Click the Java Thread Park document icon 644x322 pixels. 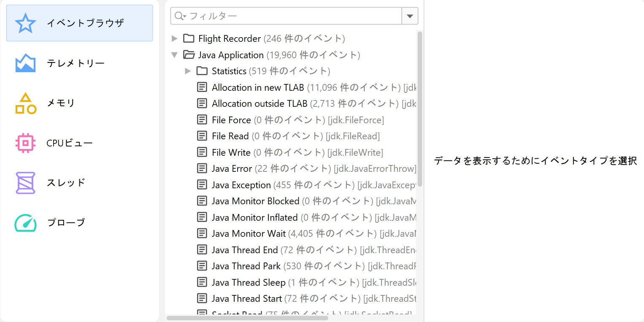point(203,266)
